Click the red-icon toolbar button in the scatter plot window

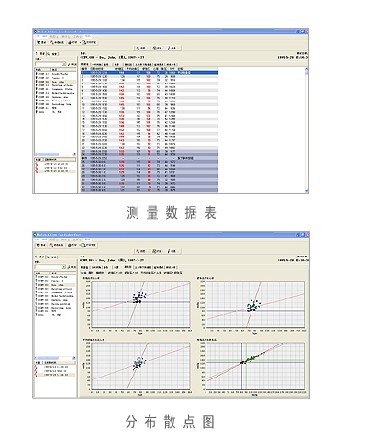click(57, 245)
